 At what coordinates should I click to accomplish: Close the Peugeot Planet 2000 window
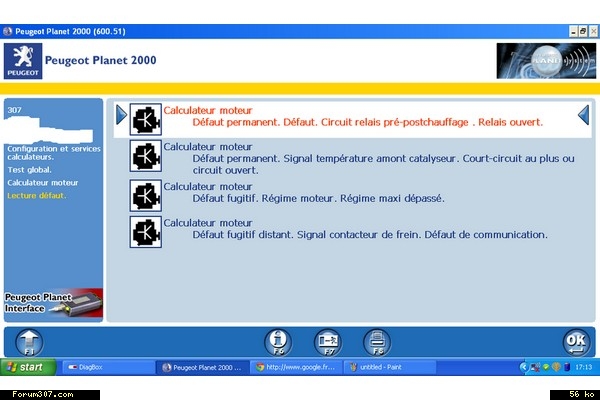[x=593, y=31]
